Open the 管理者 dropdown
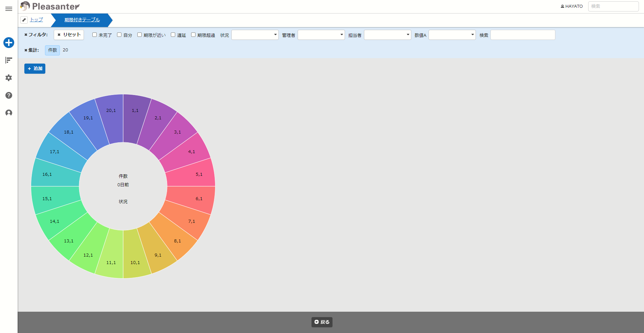Screen dimensions: 644x333 321,35
